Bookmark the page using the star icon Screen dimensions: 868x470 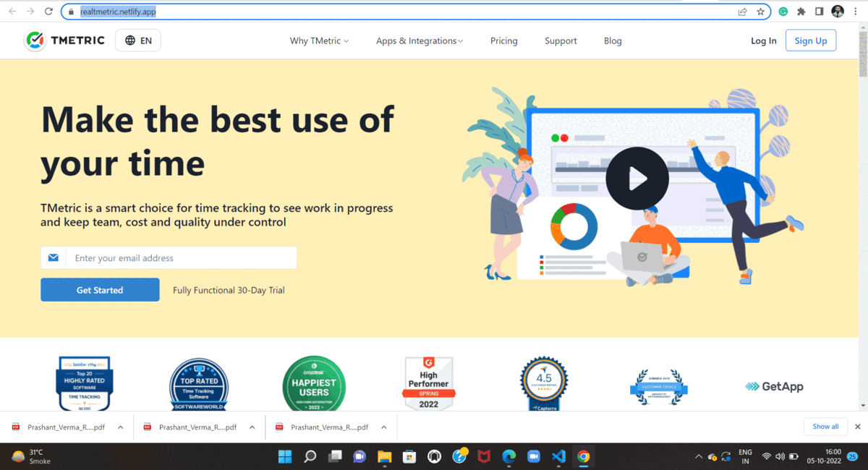[760, 12]
